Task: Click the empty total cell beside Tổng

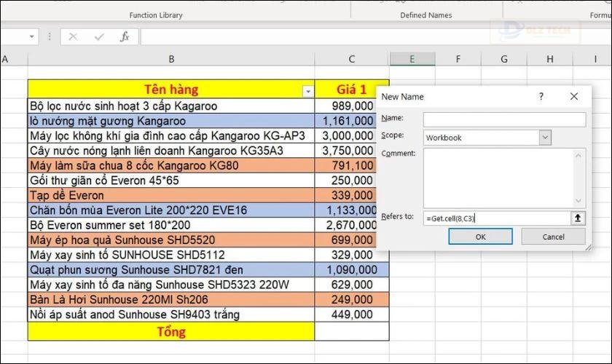Action: [x=352, y=332]
